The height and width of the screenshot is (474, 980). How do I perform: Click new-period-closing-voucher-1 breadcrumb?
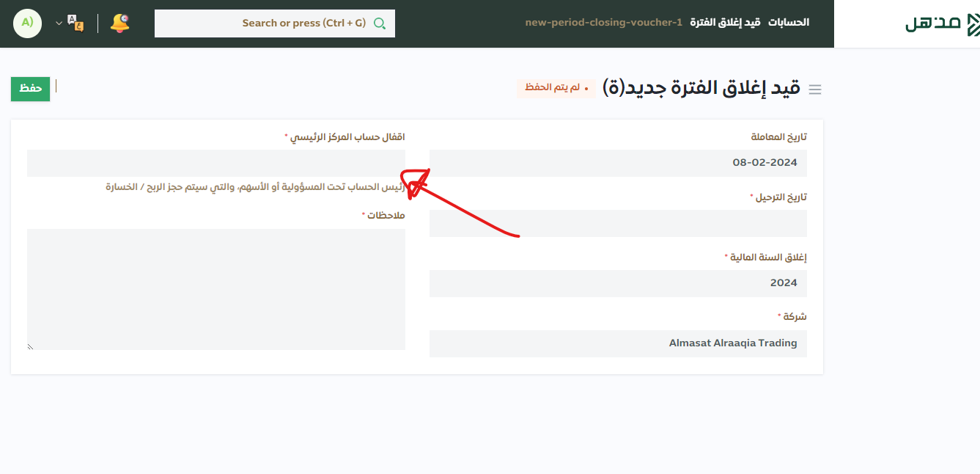(x=604, y=23)
